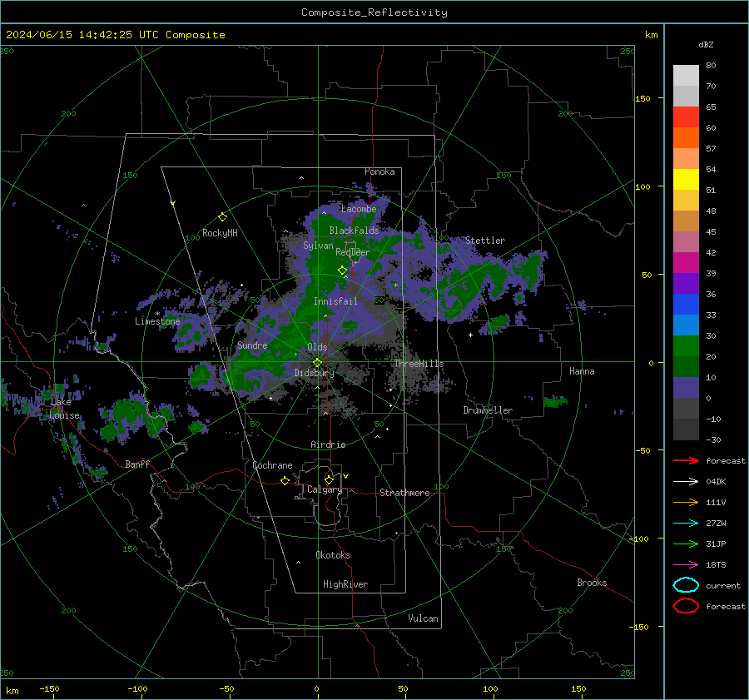
Task: Click the yellow-to-orange 54 dBZ color swatch
Action: coord(686,179)
